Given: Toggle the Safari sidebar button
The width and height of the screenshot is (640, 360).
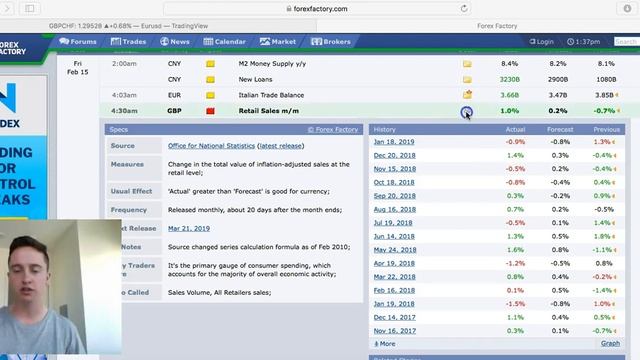Looking at the screenshot, I should click(x=30, y=9).
